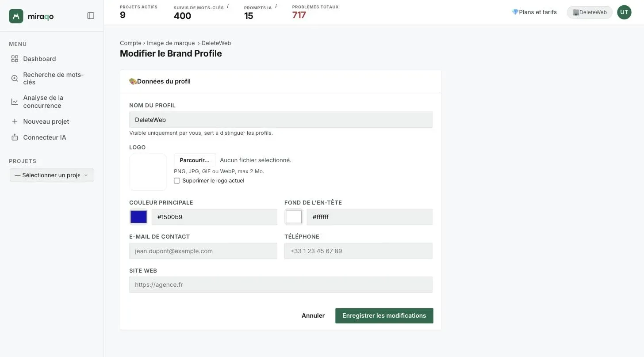Click the competition analysis chart icon
Image resolution: width=644 pixels, height=357 pixels.
pyautogui.click(x=15, y=102)
